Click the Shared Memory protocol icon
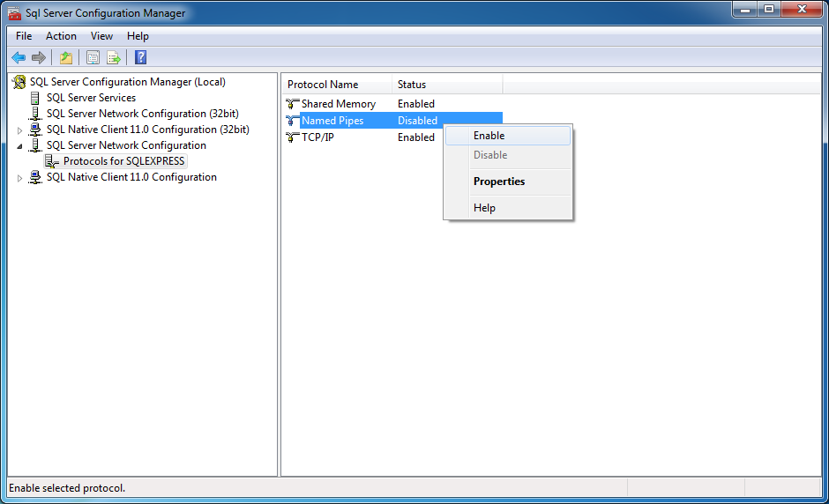 click(293, 104)
